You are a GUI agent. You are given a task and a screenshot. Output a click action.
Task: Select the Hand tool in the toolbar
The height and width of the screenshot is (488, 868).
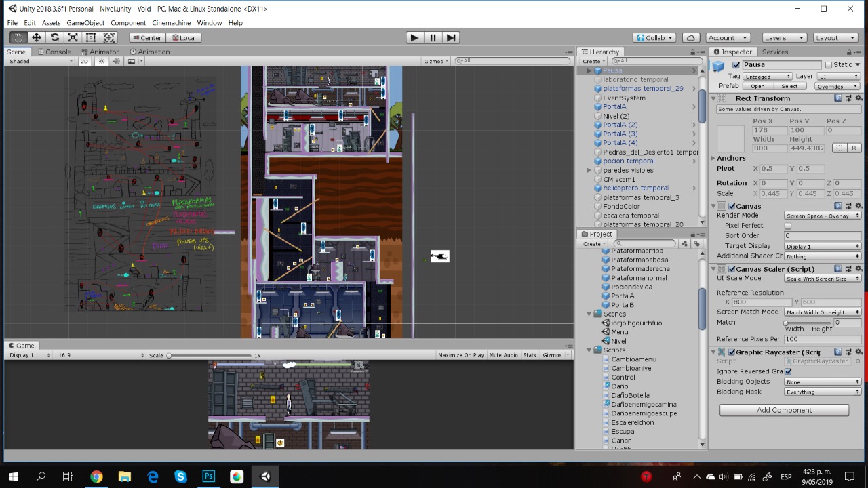coord(18,38)
